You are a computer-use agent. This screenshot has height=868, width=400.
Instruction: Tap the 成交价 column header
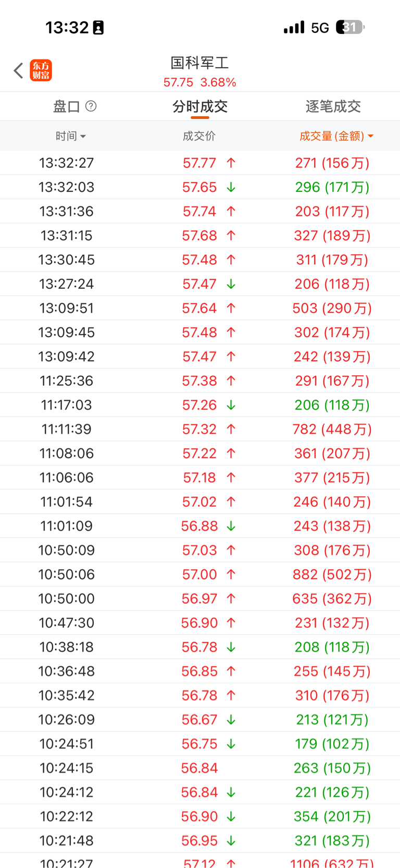click(199, 136)
